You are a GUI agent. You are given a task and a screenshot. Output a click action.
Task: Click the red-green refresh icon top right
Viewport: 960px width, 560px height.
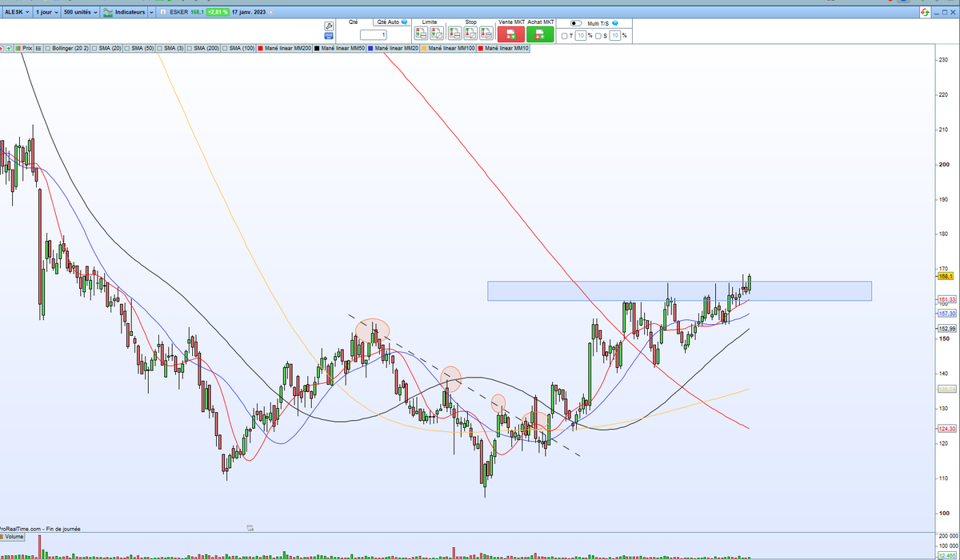tap(926, 13)
